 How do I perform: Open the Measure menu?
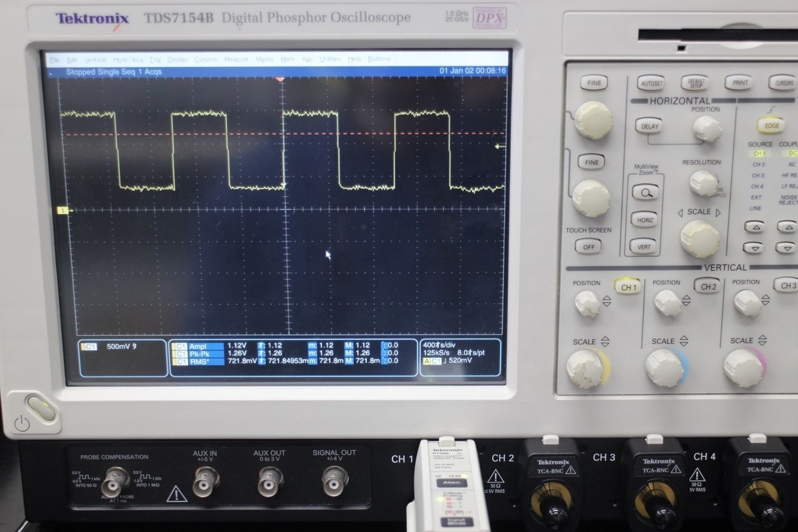(x=236, y=59)
